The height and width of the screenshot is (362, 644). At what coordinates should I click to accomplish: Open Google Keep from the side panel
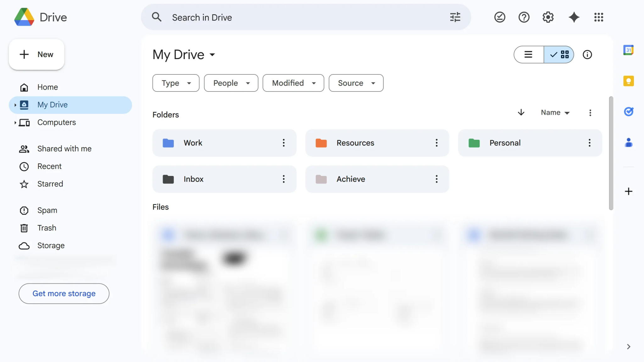(629, 81)
